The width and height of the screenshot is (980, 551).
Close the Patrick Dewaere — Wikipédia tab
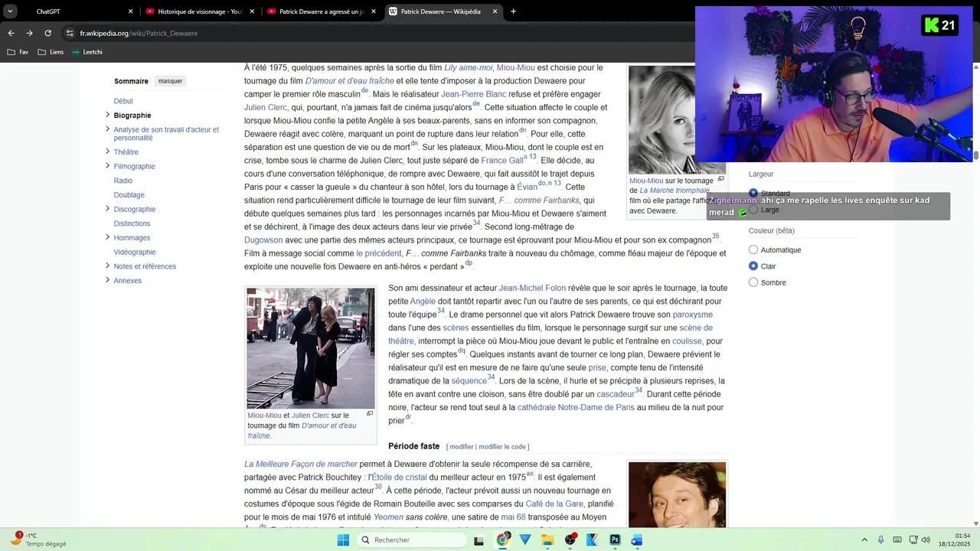495,11
